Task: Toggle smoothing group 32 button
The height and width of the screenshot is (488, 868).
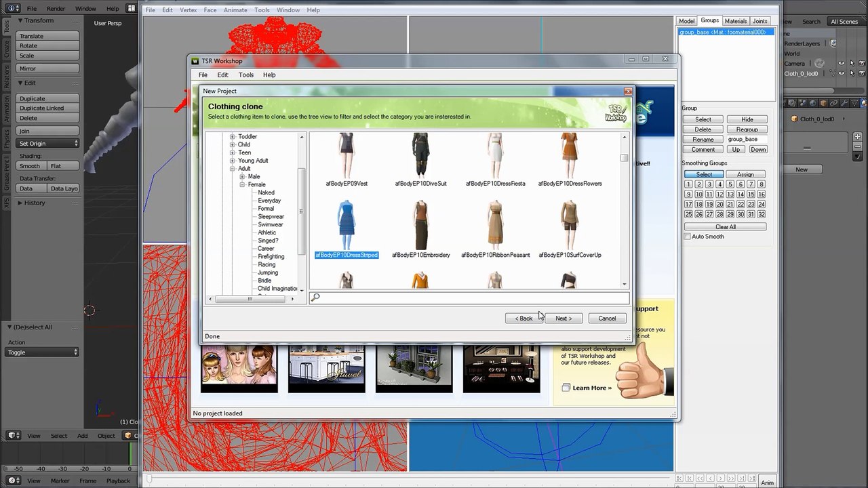Action: (x=762, y=214)
